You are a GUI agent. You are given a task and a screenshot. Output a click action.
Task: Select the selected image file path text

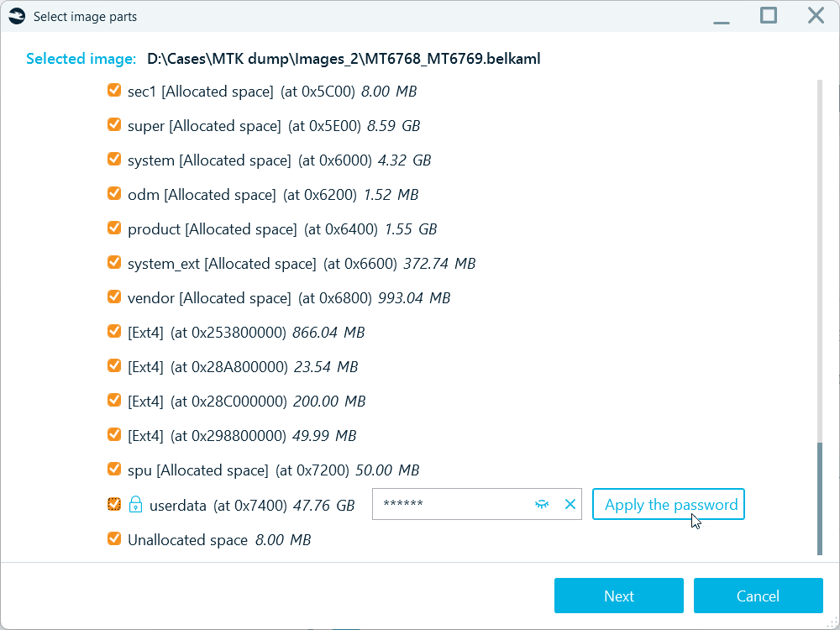click(344, 59)
